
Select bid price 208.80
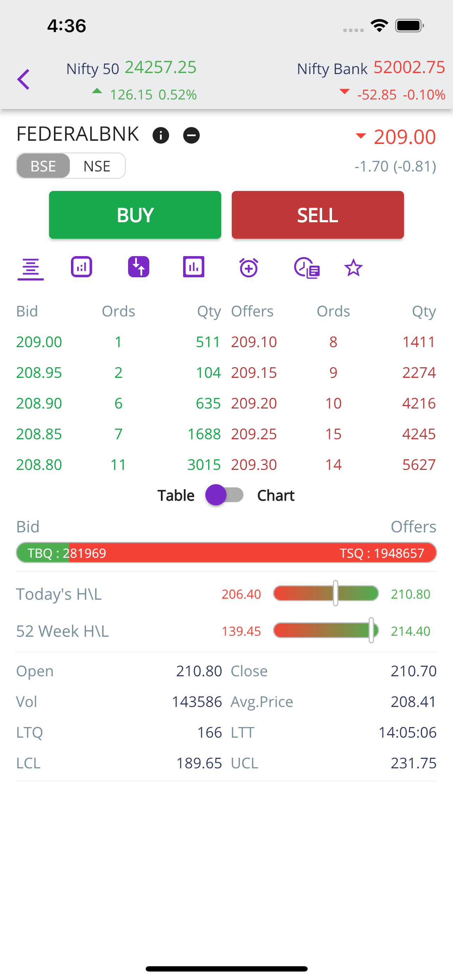pyautogui.click(x=39, y=465)
